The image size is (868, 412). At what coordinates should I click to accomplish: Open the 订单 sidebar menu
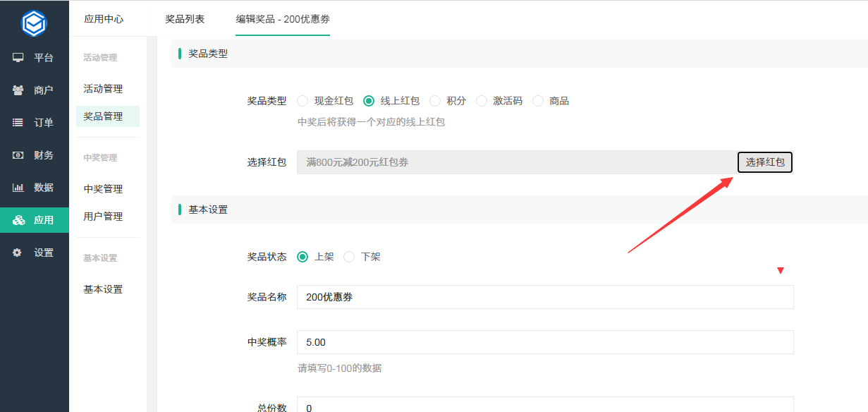click(35, 123)
